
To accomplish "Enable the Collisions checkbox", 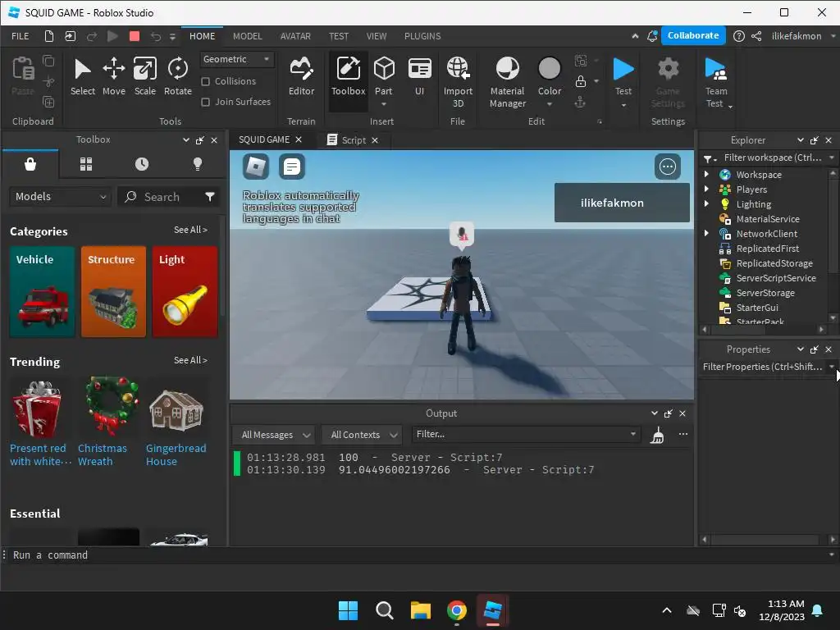I will (x=205, y=81).
